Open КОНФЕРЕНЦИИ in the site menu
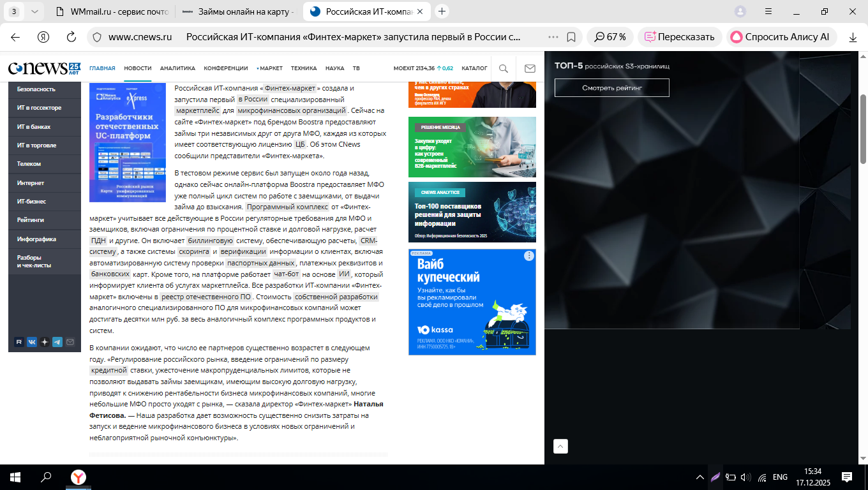 pos(226,68)
